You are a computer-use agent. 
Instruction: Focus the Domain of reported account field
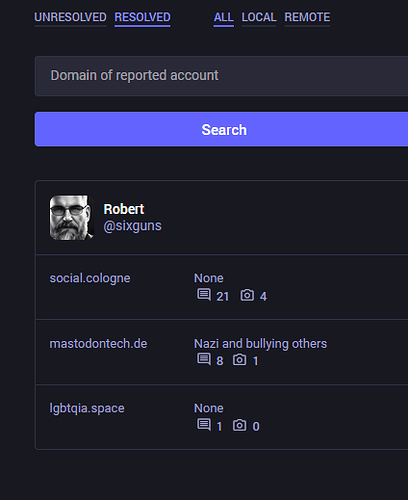coord(221,76)
